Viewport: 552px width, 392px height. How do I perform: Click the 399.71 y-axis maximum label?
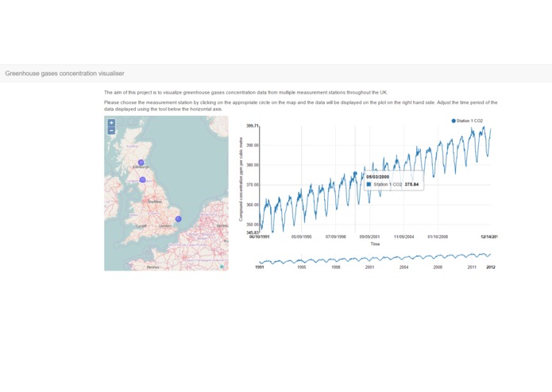252,126
